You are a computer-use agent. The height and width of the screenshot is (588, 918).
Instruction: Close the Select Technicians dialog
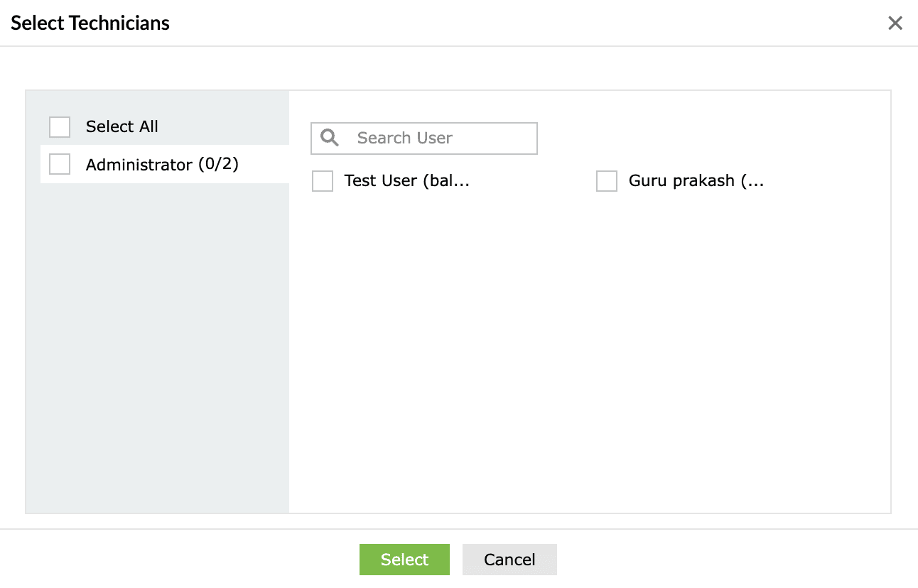(895, 23)
